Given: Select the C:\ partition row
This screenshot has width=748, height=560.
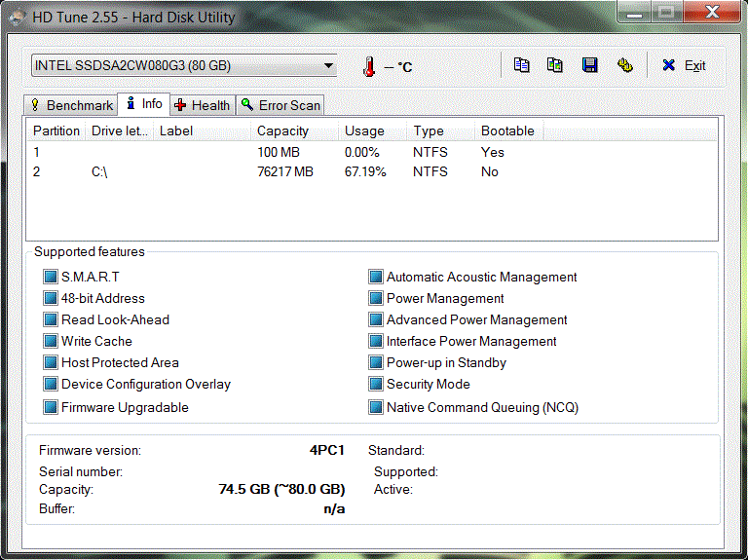Looking at the screenshot, I should pyautogui.click(x=372, y=171).
